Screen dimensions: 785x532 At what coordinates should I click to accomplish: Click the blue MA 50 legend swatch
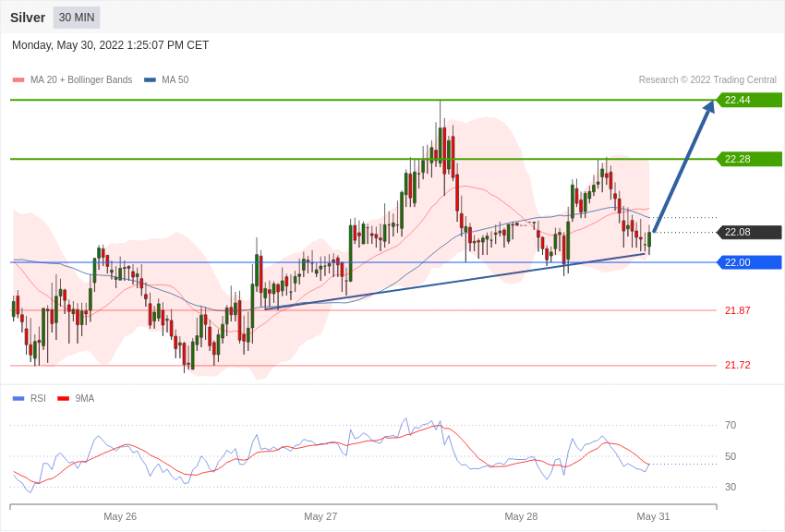(x=150, y=79)
